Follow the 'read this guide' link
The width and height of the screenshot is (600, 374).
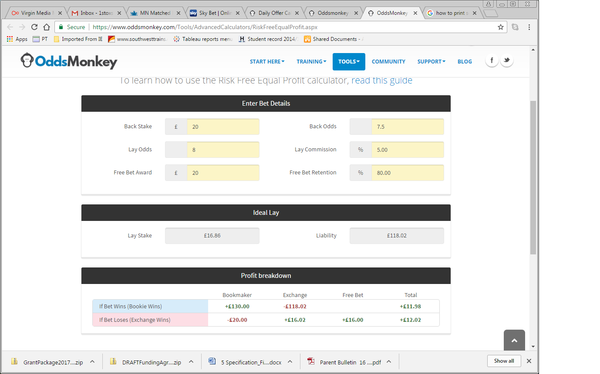click(382, 80)
